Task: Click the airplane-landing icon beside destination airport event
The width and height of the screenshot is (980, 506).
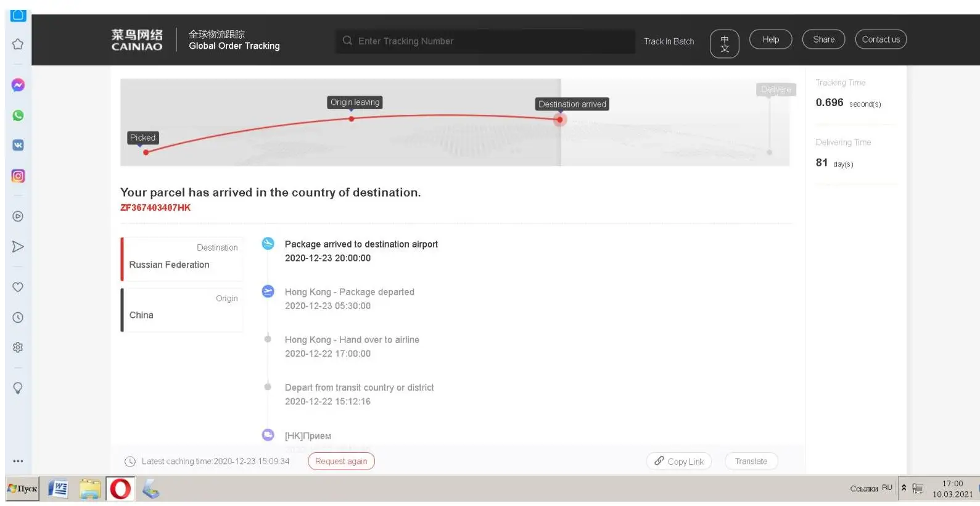Action: tap(268, 244)
